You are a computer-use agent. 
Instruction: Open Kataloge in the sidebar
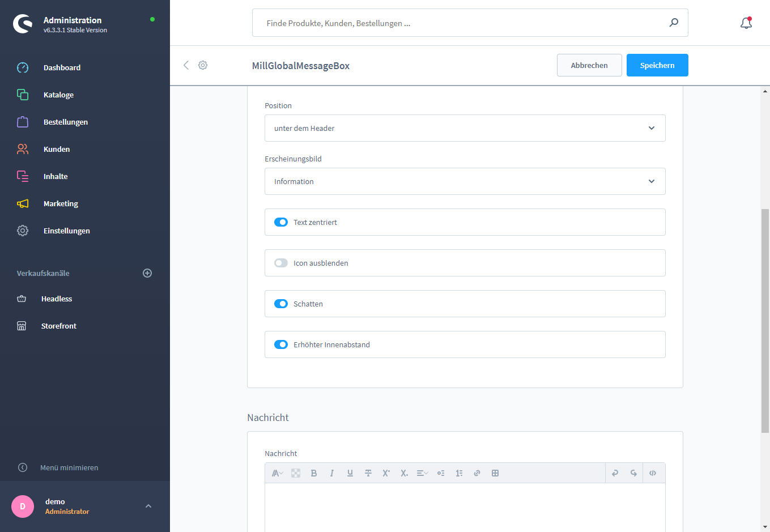(58, 95)
